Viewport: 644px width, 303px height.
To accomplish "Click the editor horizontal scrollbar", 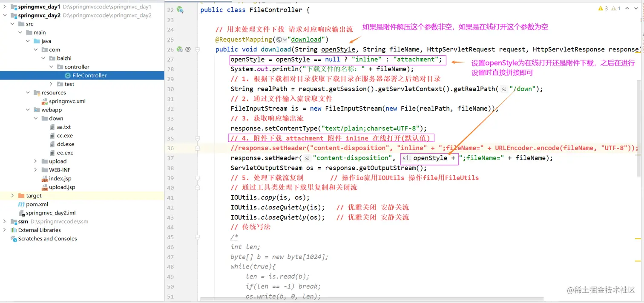I will [x=372, y=299].
